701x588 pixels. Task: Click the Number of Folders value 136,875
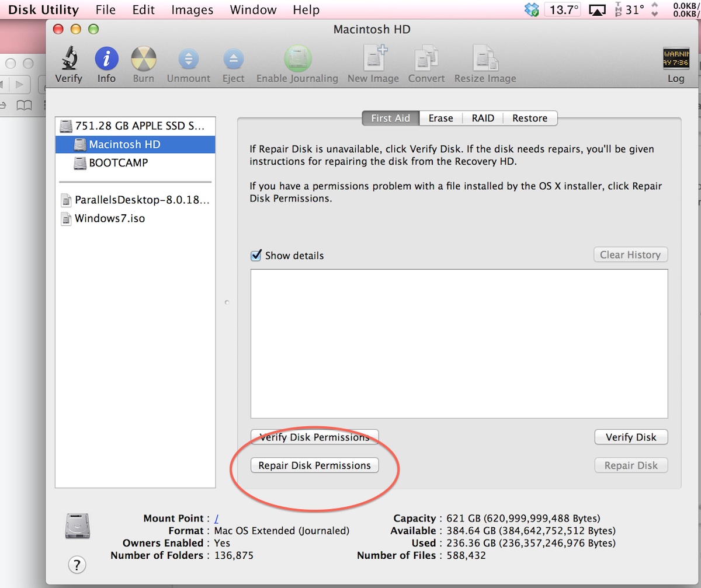tap(234, 555)
